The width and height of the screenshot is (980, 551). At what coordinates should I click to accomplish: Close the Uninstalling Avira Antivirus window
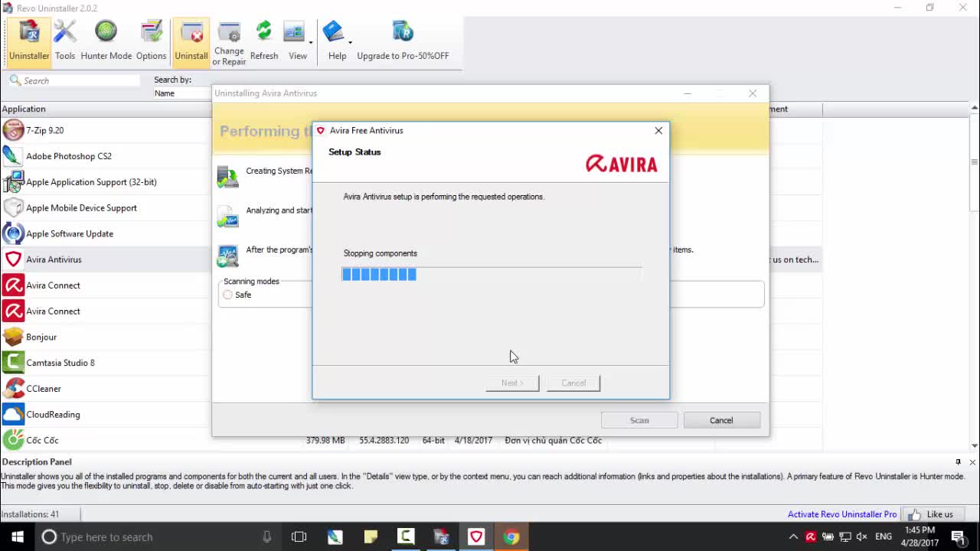coord(753,93)
